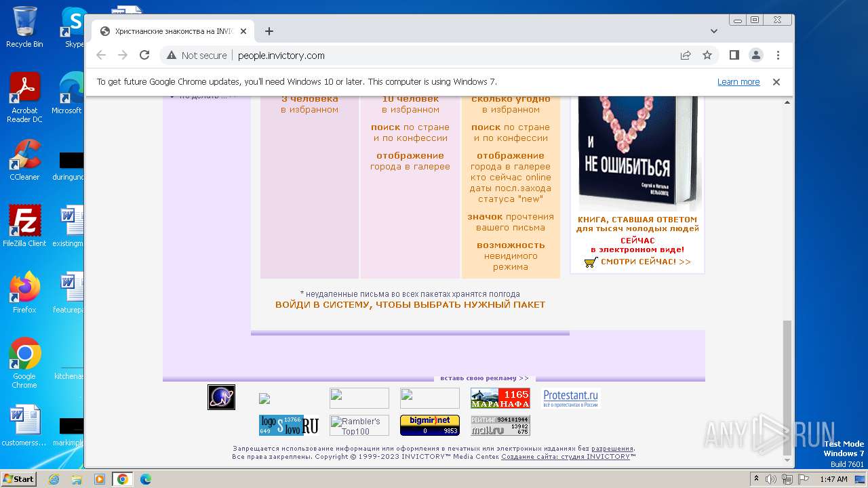Viewport: 868px width, 488px height.
Task: Dismiss Chrome update notice with X
Action: 776,82
